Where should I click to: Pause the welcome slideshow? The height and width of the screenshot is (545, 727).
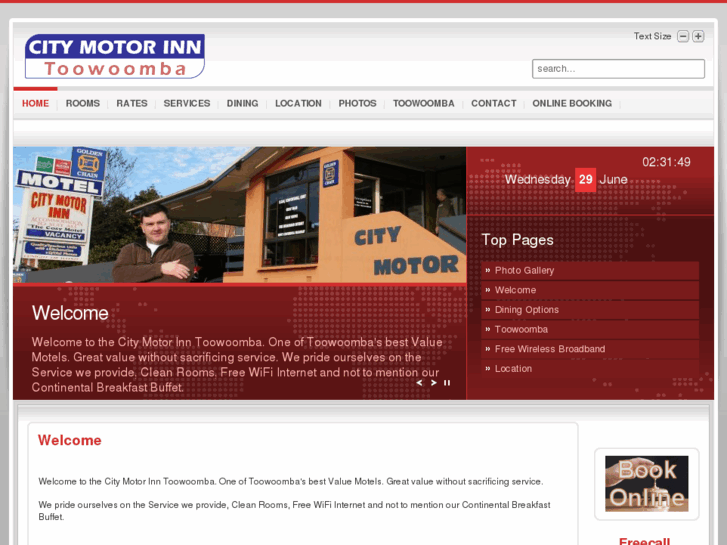447,383
